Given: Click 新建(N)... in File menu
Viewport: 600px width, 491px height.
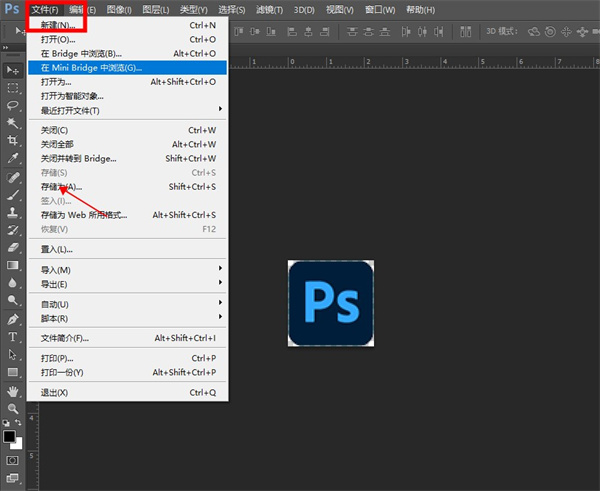Looking at the screenshot, I should 58,24.
